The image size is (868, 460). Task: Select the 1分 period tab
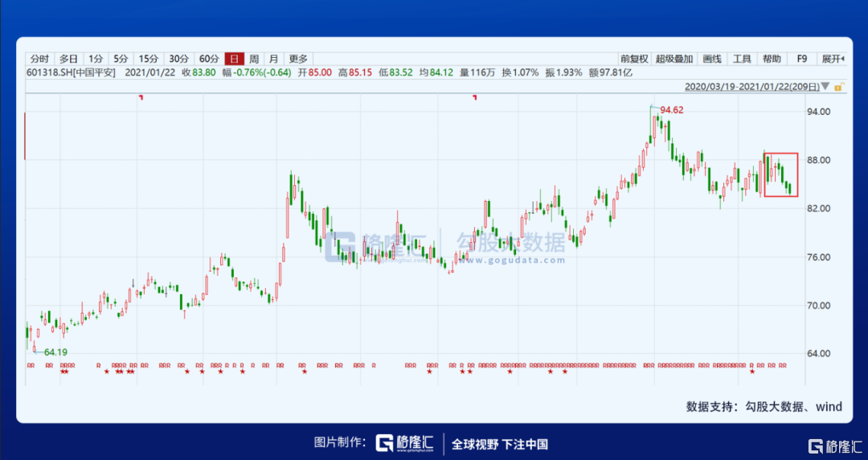coord(96,59)
